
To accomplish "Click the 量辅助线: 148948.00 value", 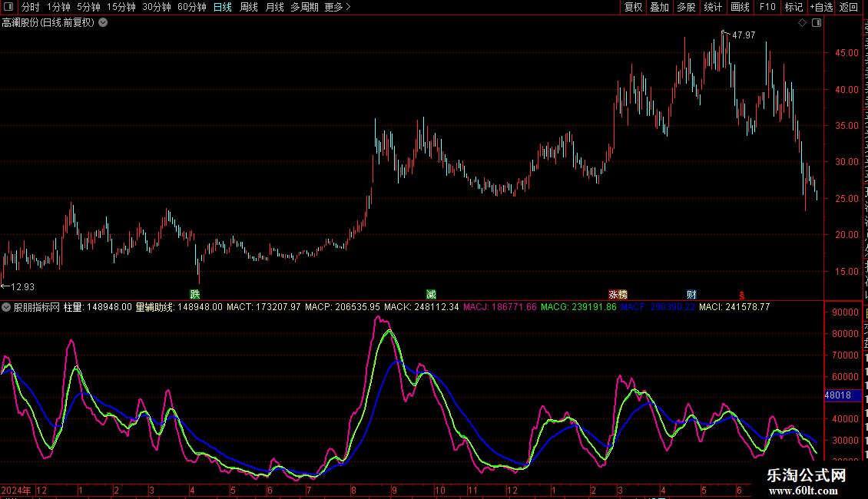I will [179, 307].
